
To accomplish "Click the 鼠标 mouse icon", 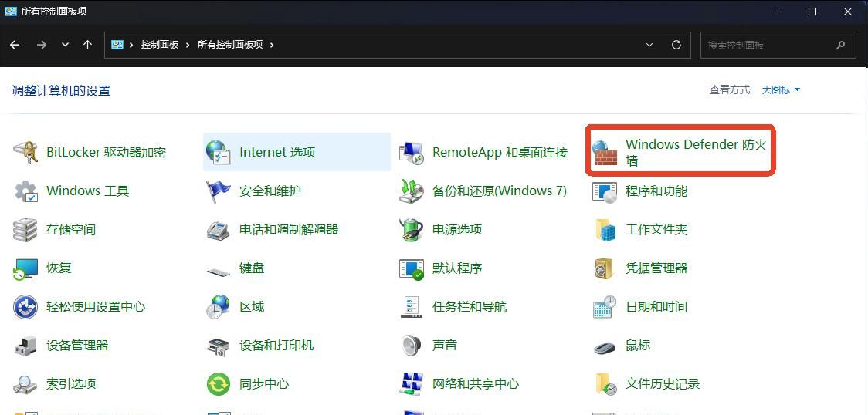I will [605, 346].
